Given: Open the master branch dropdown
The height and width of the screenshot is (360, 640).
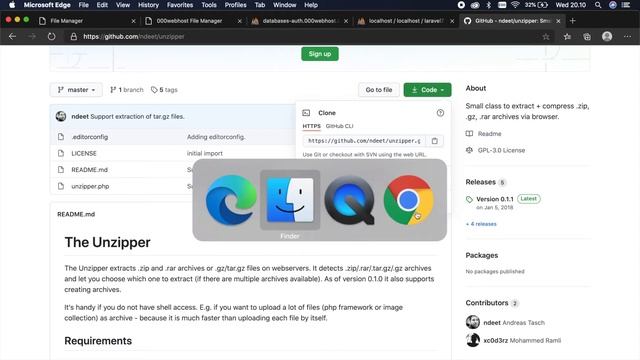Looking at the screenshot, I should (76, 90).
